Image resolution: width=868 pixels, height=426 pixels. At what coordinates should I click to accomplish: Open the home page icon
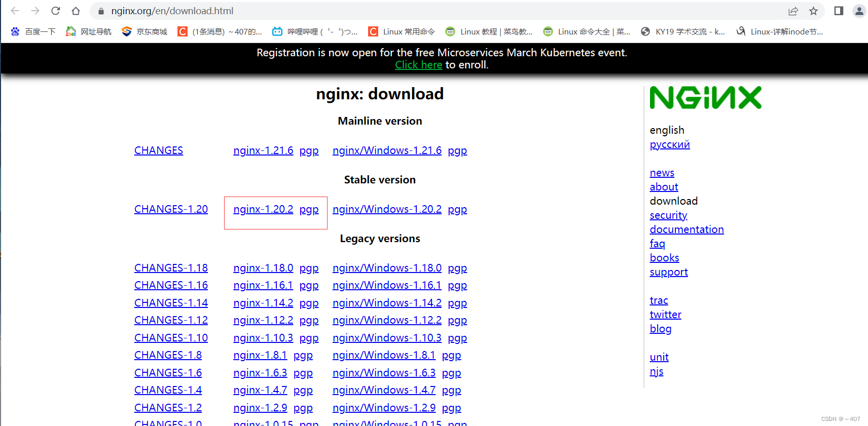[x=76, y=11]
